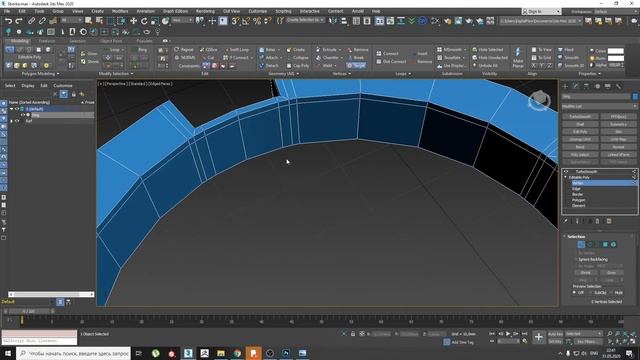
Task: Click the Target Weld button in Vertices
Action: pyautogui.click(x=356, y=65)
